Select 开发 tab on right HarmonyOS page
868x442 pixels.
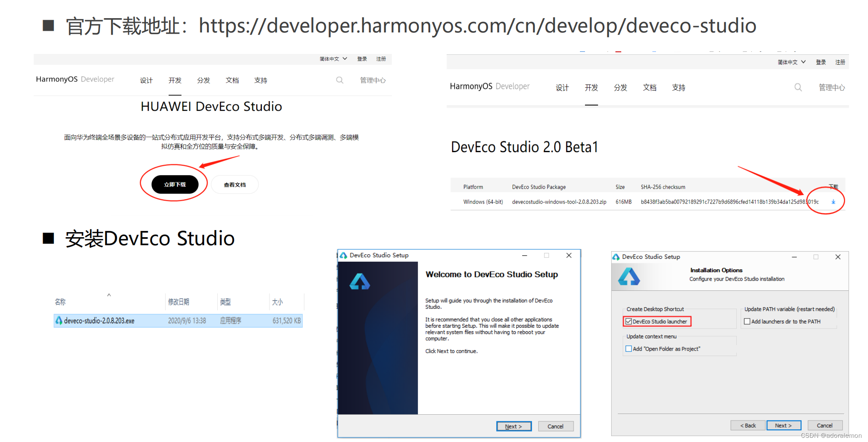click(591, 88)
